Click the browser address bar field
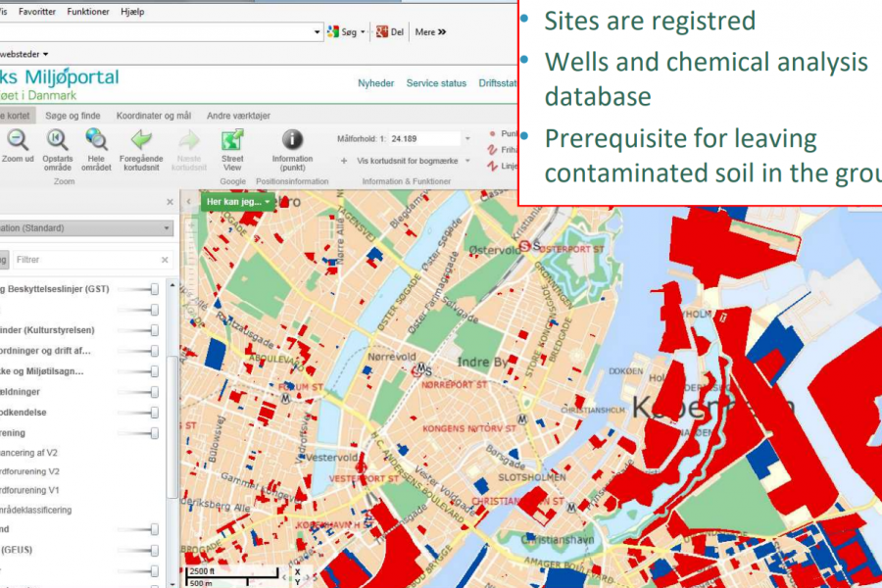This screenshot has width=882, height=588. (155, 32)
